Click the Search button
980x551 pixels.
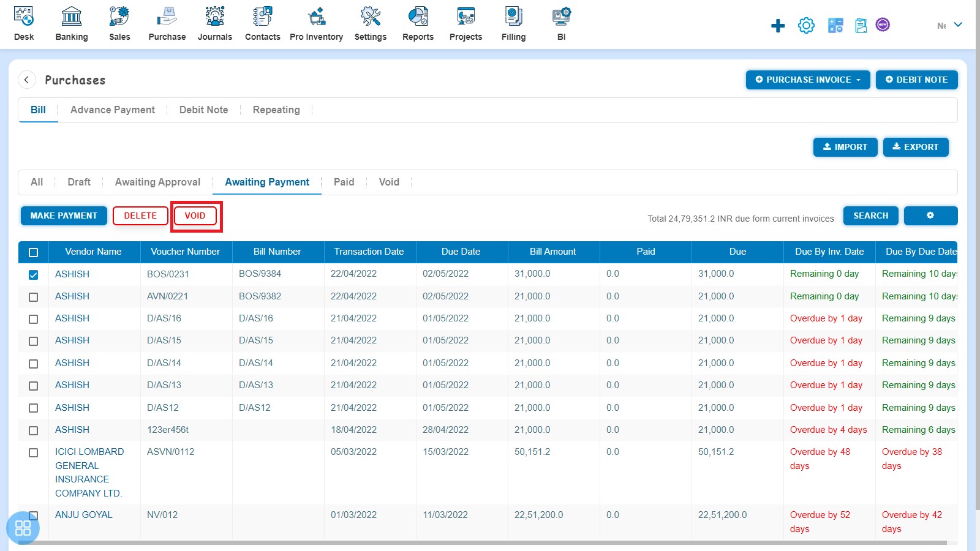click(x=871, y=216)
